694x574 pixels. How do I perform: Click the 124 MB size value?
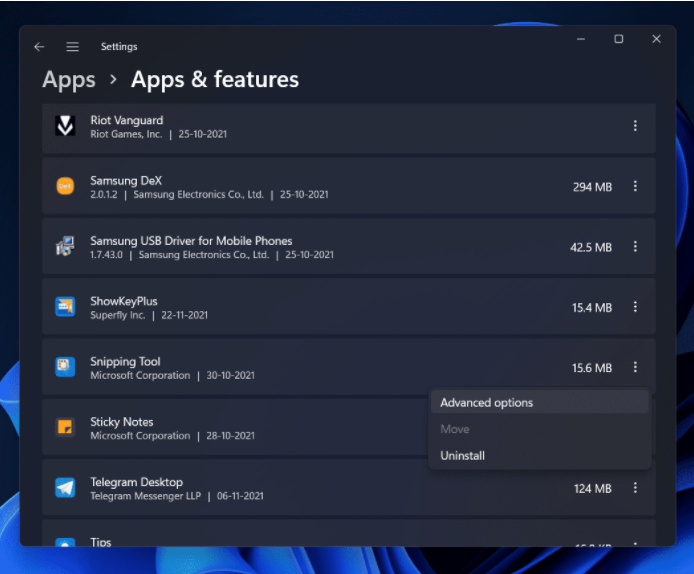[593, 489]
